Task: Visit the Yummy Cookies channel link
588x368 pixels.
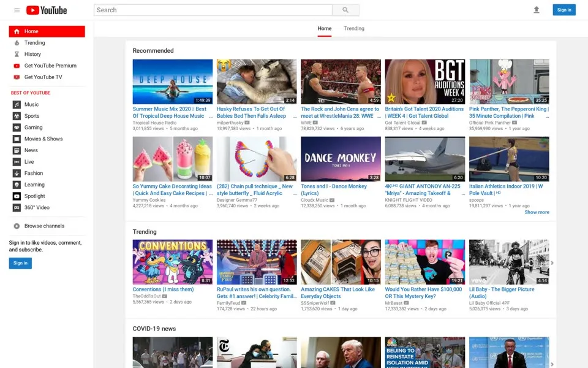Action: [x=149, y=200]
